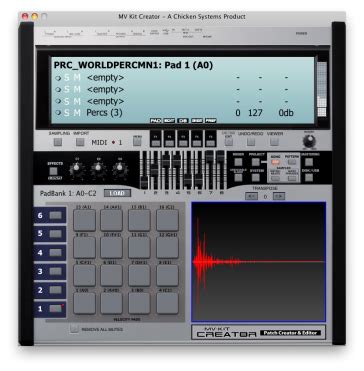Screen dimensions: 364x371
Task: Click the PATTERN button
Action: (292, 162)
